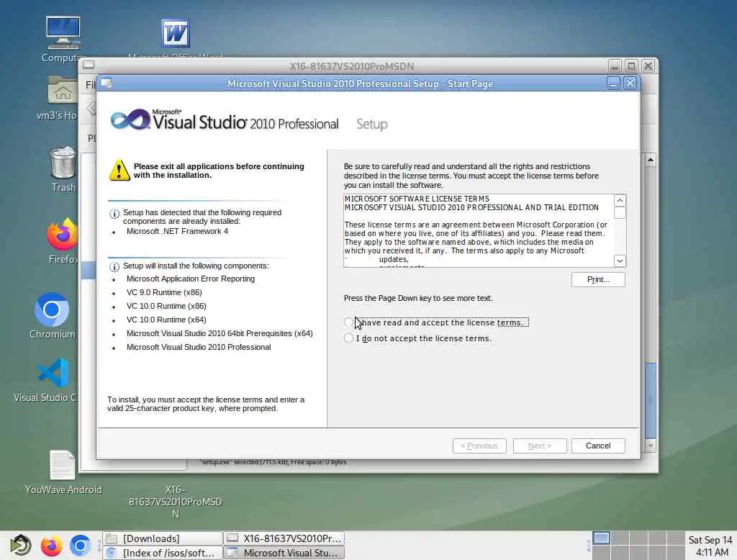Minimize the Visual Studio setup dialog
This screenshot has width=737, height=560.
pyautogui.click(x=613, y=83)
